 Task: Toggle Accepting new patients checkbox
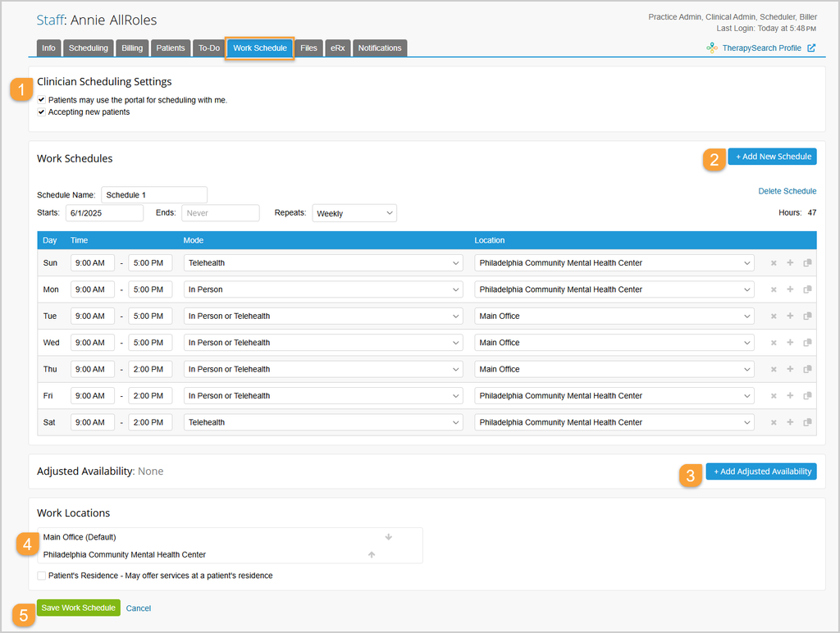[x=41, y=112]
